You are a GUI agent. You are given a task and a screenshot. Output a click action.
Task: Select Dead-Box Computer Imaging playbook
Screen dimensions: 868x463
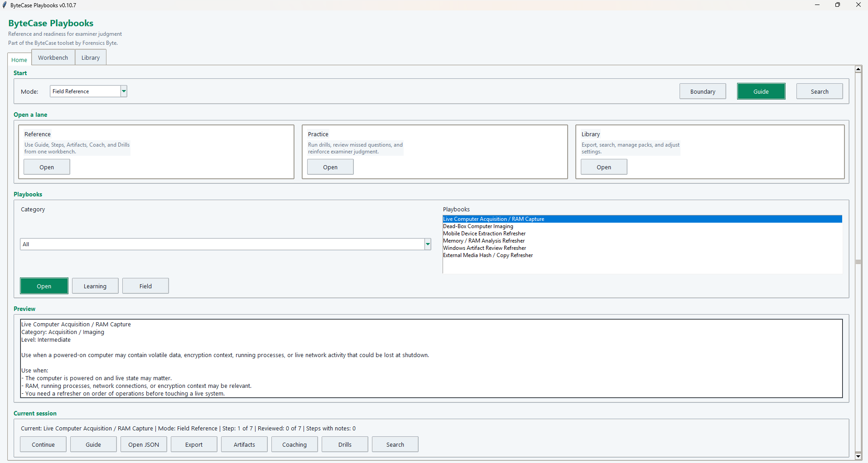[642, 226]
